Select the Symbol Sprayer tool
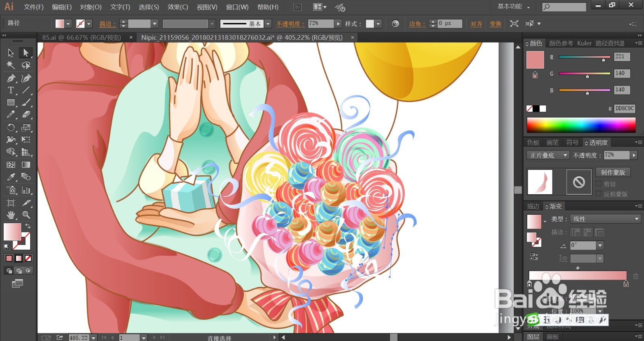The height and width of the screenshot is (341, 644). 11,190
